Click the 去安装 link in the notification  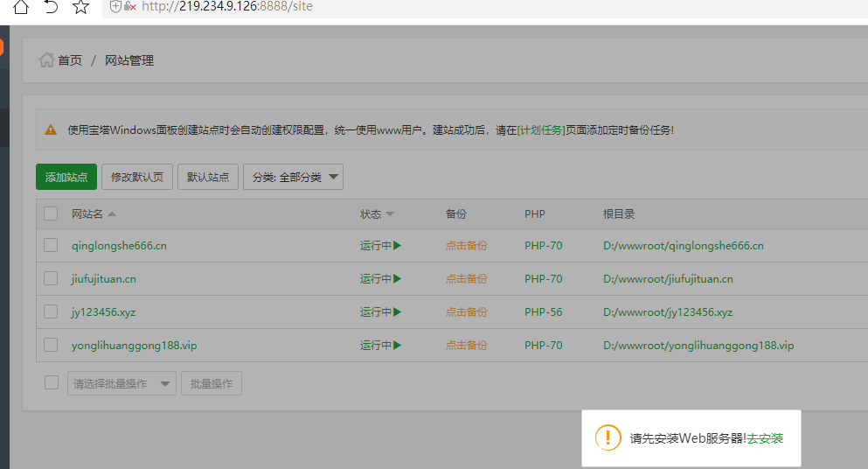click(766, 438)
